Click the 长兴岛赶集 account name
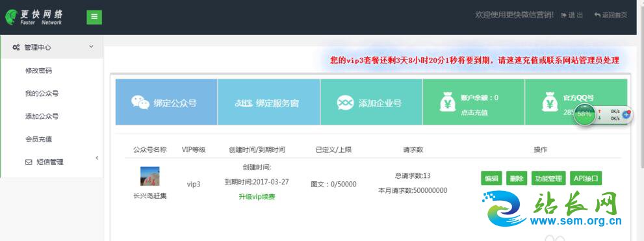Viewport: 644px width, 241px height. click(150, 196)
